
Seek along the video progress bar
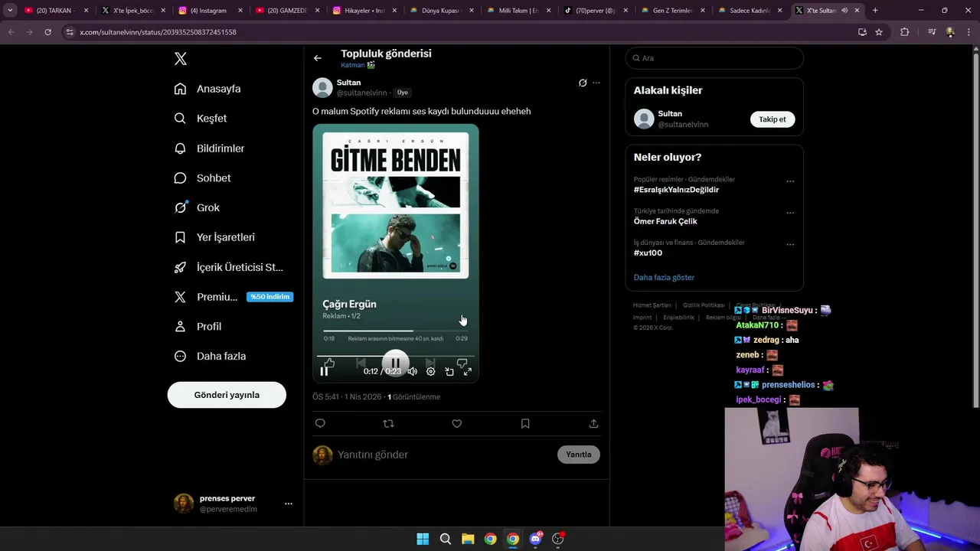(x=396, y=356)
